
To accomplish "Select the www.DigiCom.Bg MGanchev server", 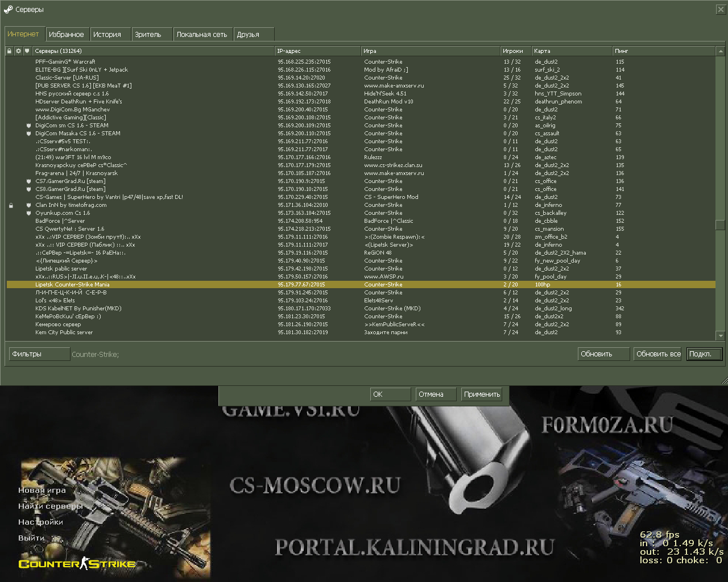I will coord(361,110).
